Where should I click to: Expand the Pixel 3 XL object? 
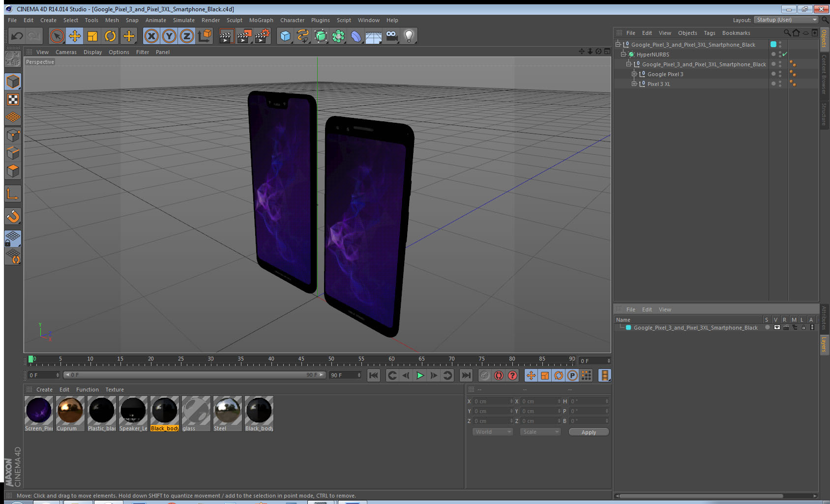click(x=634, y=84)
